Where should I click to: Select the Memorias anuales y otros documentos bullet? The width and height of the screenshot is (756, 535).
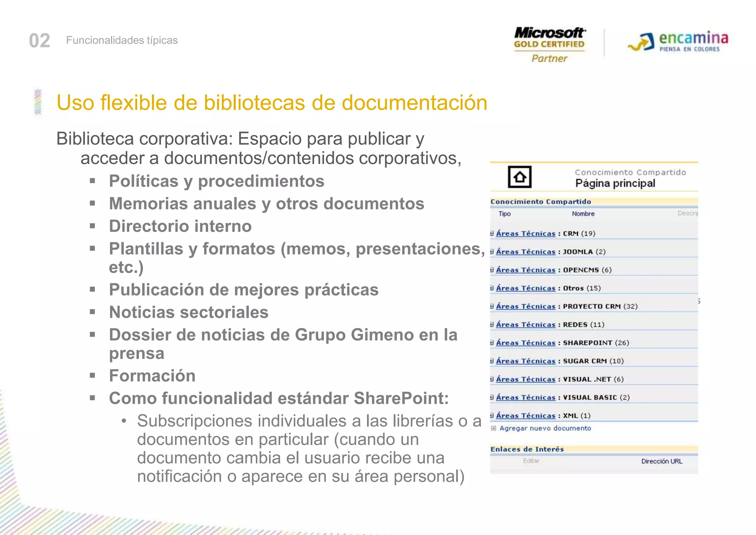point(267,204)
